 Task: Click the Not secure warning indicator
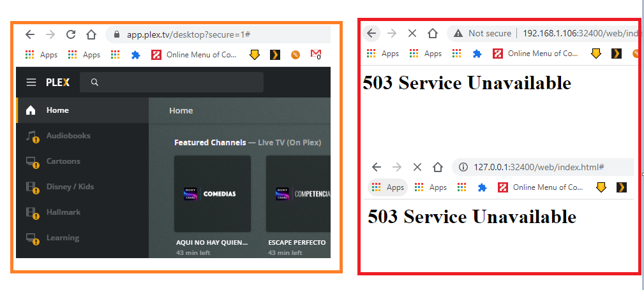(x=482, y=33)
